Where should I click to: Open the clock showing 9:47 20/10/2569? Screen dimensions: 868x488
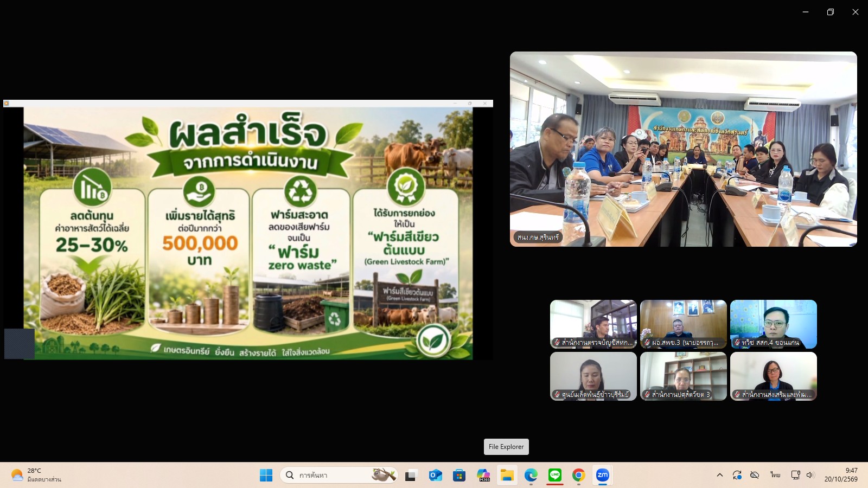click(841, 475)
